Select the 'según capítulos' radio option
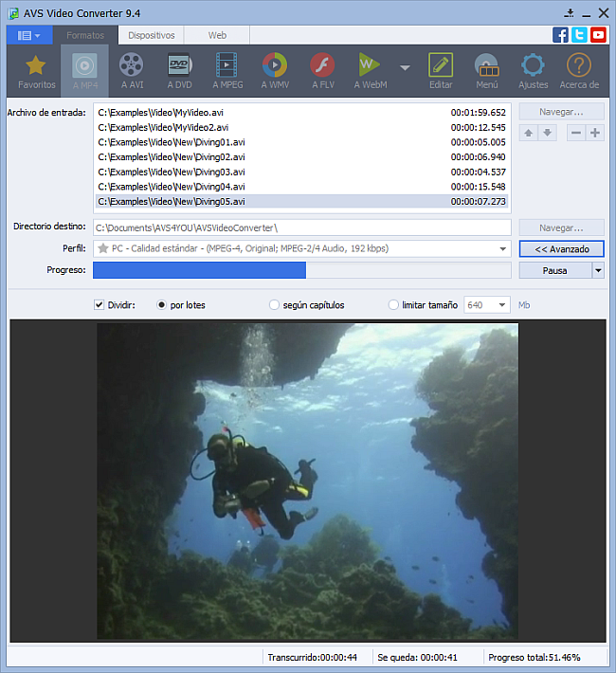Screen dimensions: 616x673 275,305
